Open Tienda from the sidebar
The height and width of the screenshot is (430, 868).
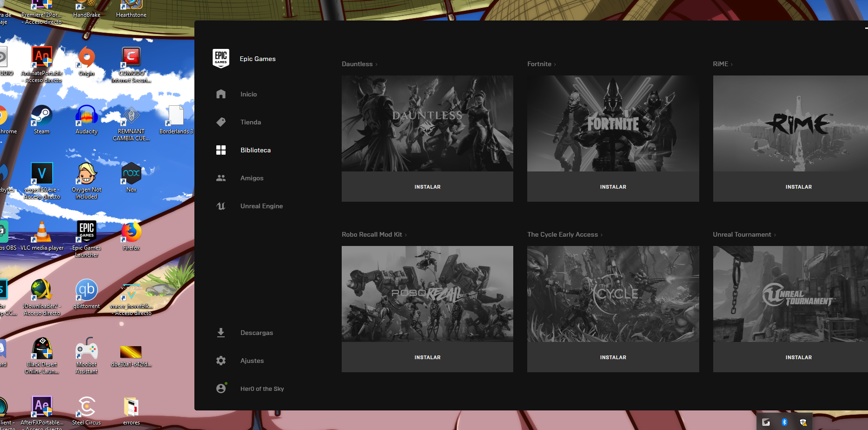pos(251,122)
